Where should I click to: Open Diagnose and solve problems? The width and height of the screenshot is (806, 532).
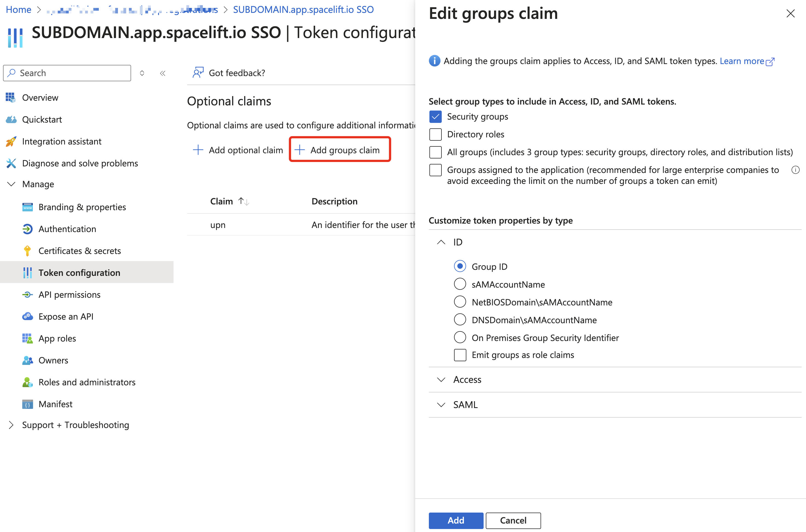tap(80, 163)
